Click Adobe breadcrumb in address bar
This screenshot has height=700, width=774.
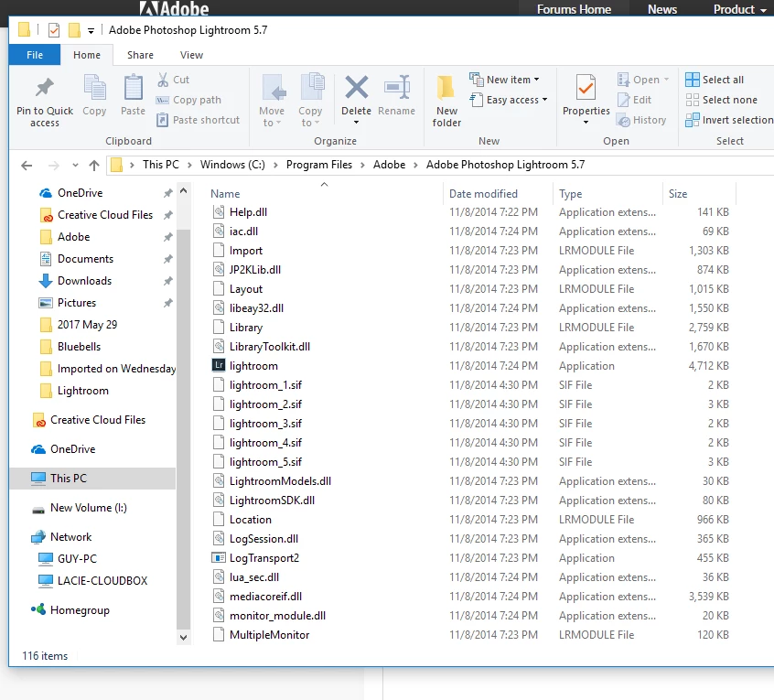coord(389,165)
